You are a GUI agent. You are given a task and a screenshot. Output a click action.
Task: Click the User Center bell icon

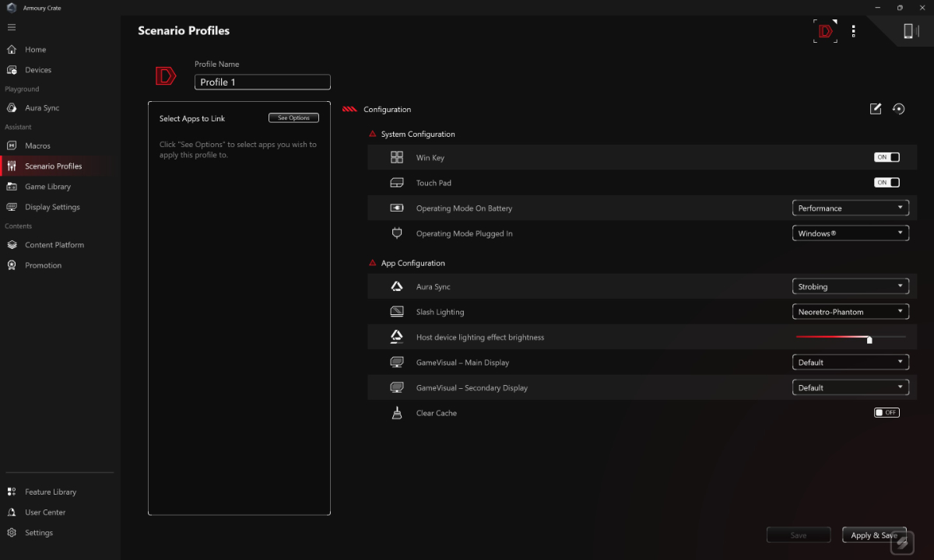tap(12, 513)
